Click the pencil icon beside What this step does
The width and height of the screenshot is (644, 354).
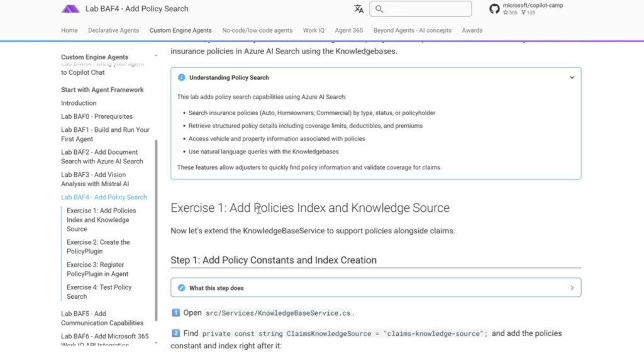181,288
